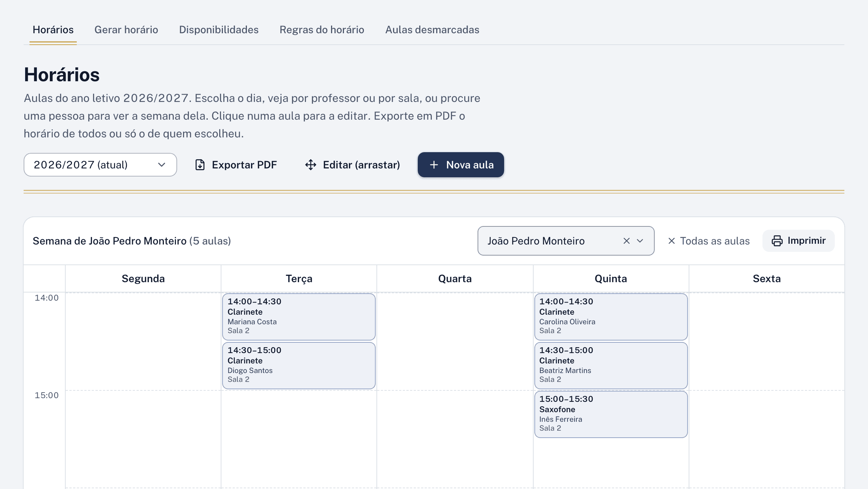Click the 15:00 time label
The height and width of the screenshot is (489, 868).
point(46,395)
